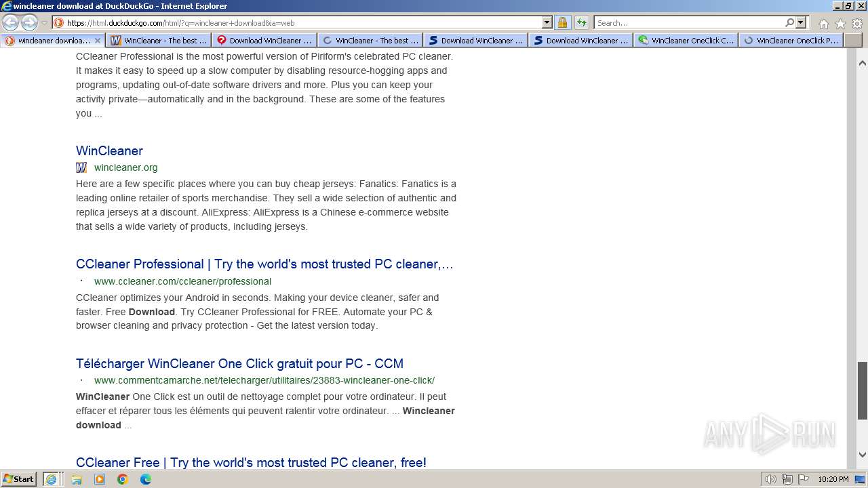Close the 'wincleaner downloa...' tab
Screen dimensions: 868x488
[x=97, y=40]
